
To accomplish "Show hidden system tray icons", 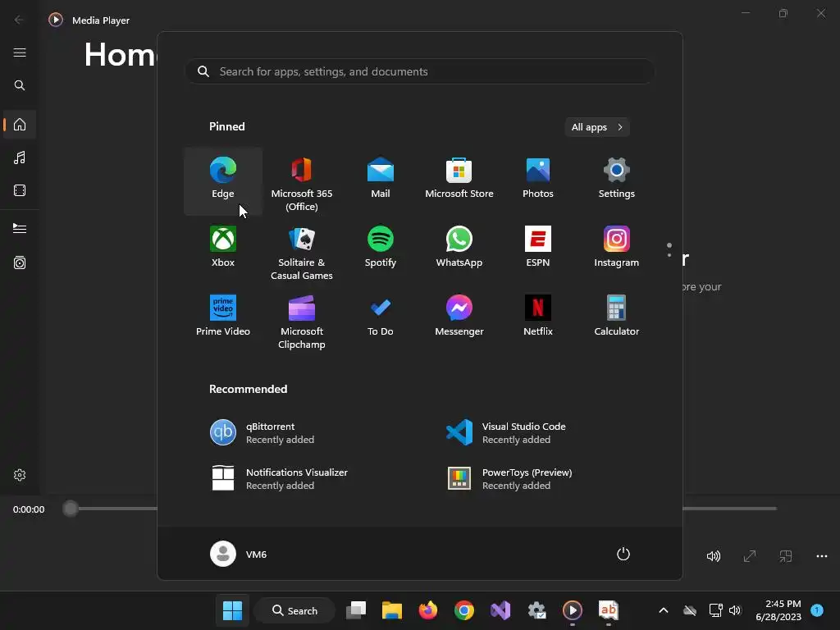I will click(663, 610).
